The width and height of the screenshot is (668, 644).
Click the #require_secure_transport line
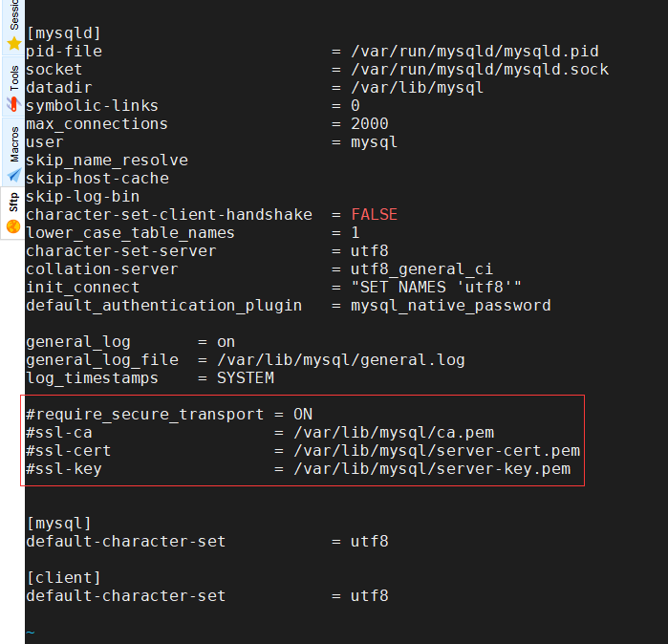click(x=169, y=415)
